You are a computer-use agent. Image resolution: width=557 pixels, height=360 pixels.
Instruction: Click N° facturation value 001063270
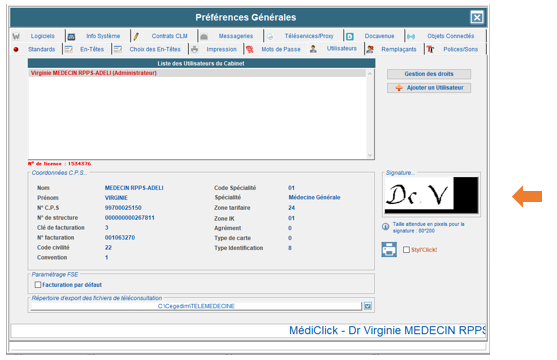click(x=120, y=237)
